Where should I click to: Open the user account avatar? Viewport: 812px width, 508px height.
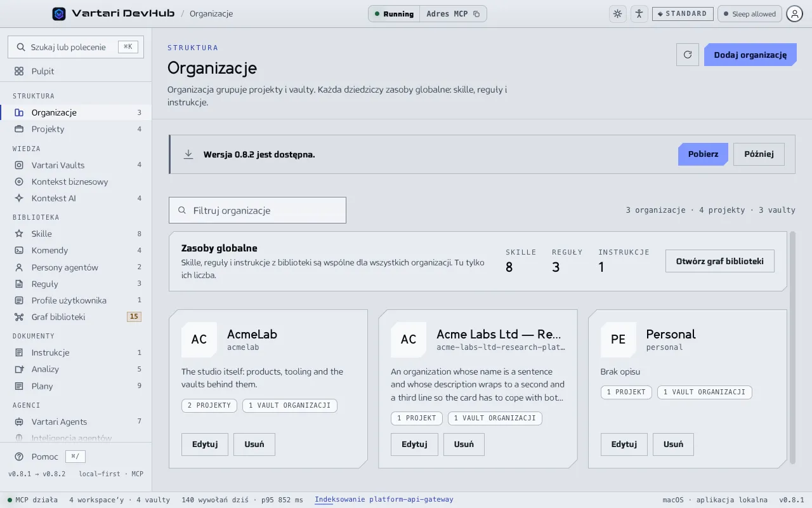pos(794,13)
